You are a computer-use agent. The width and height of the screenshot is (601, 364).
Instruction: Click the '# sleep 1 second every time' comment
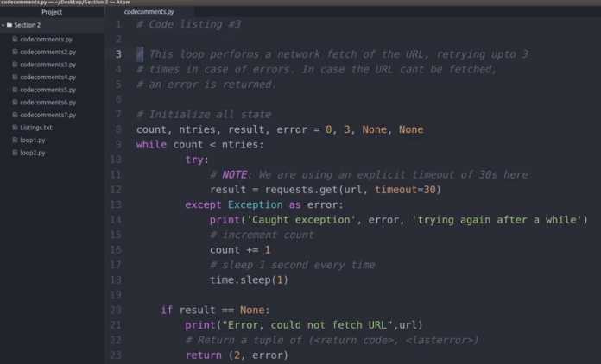click(293, 265)
